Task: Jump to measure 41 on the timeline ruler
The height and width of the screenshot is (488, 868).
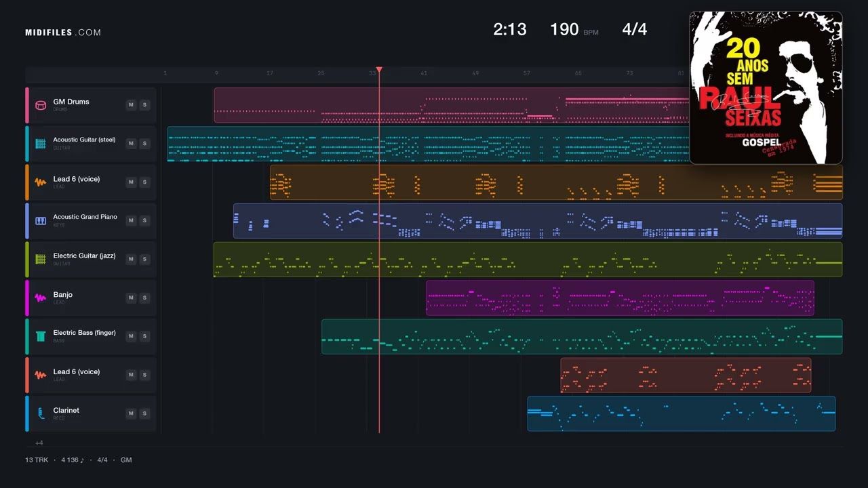Action: coord(424,73)
